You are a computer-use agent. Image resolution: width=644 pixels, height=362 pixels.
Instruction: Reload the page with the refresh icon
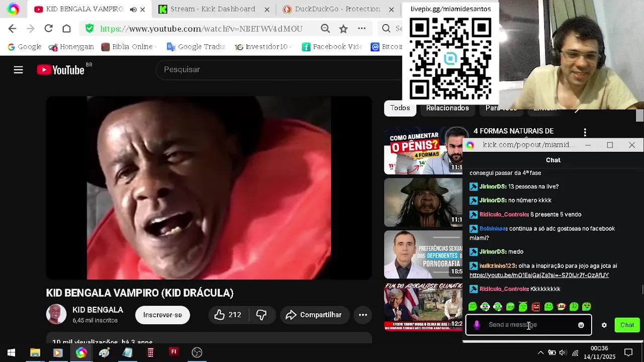tap(48, 29)
